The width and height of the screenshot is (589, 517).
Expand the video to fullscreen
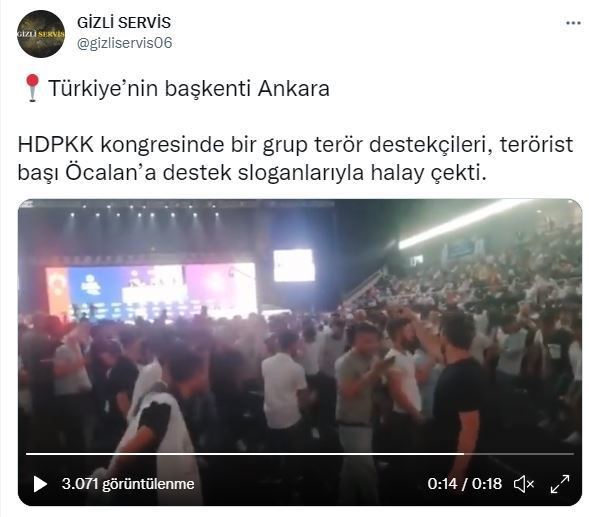[x=560, y=484]
